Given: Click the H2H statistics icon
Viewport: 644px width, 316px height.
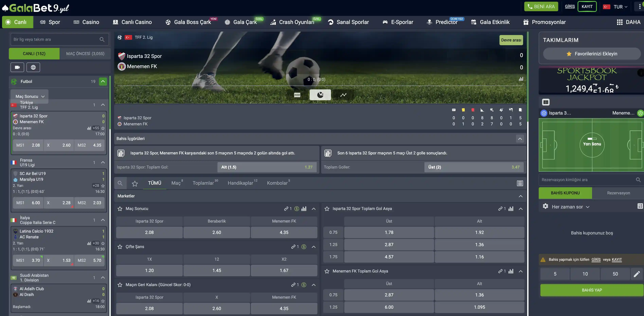Looking at the screenshot, I should point(297,95).
